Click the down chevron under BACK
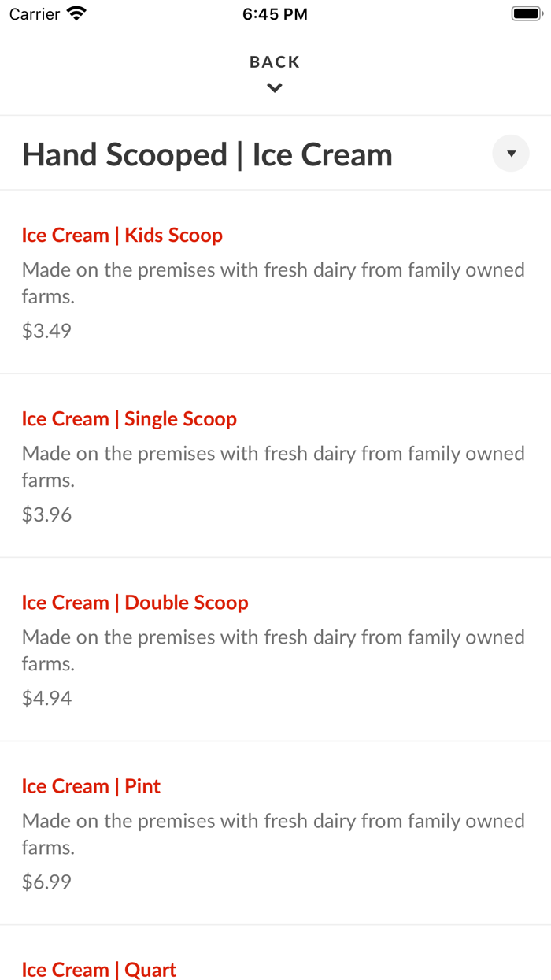Screen dimensions: 551x980 (x=275, y=88)
